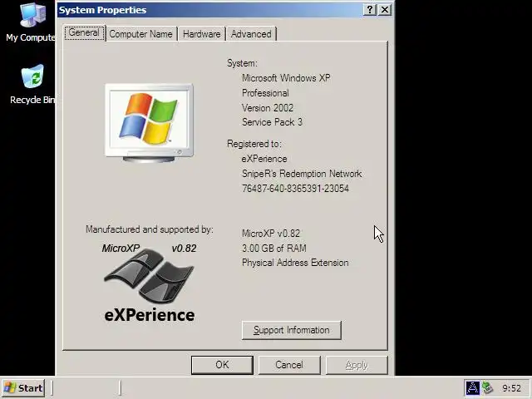Click the MicroXP eXPerience logo graphic
The height and width of the screenshot is (399, 532).
pos(150,283)
